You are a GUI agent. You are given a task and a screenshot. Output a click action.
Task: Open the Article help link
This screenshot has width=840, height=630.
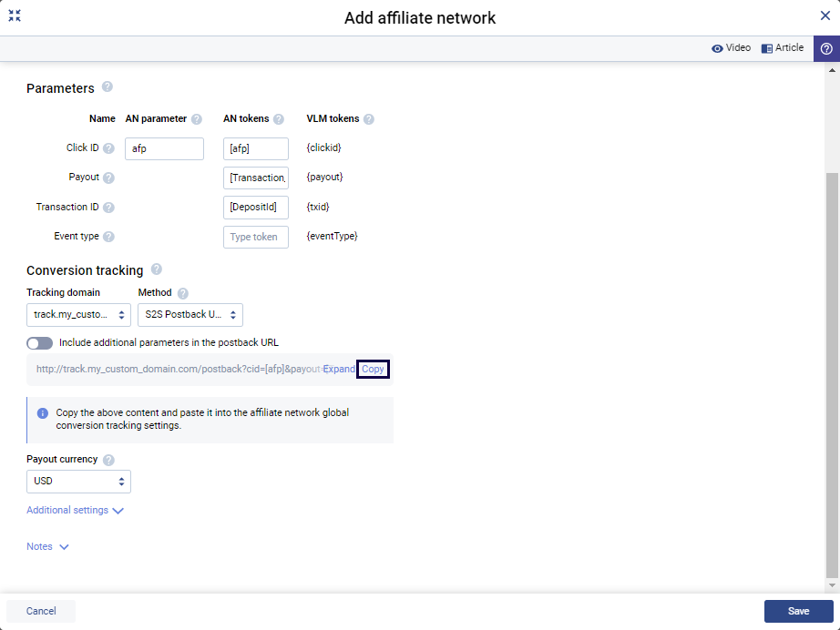point(783,48)
